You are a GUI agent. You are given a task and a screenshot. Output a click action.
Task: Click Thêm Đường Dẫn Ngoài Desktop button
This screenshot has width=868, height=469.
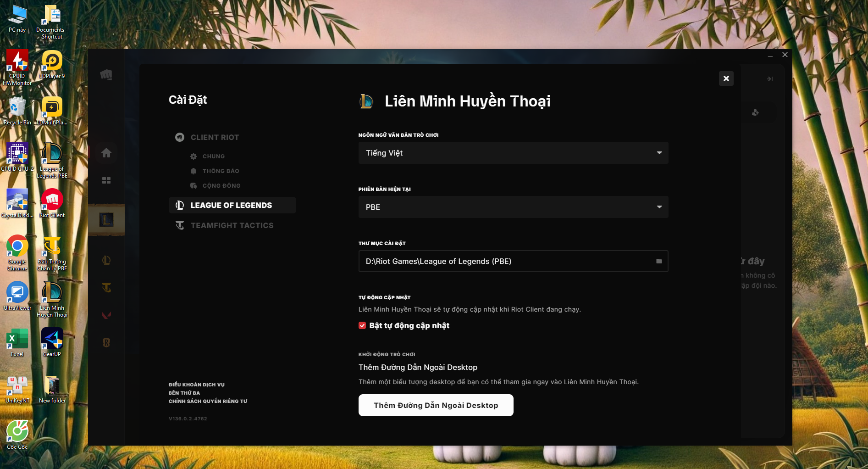click(x=436, y=405)
